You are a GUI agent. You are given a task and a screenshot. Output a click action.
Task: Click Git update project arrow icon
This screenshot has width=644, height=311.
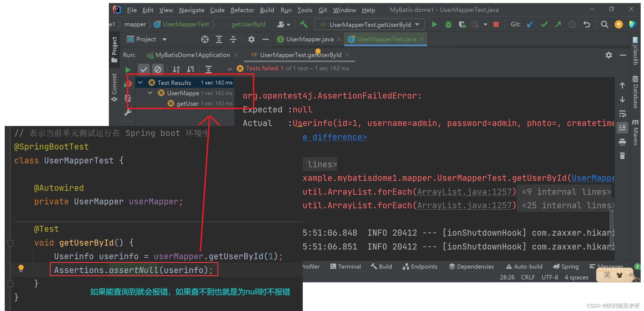[x=530, y=25]
